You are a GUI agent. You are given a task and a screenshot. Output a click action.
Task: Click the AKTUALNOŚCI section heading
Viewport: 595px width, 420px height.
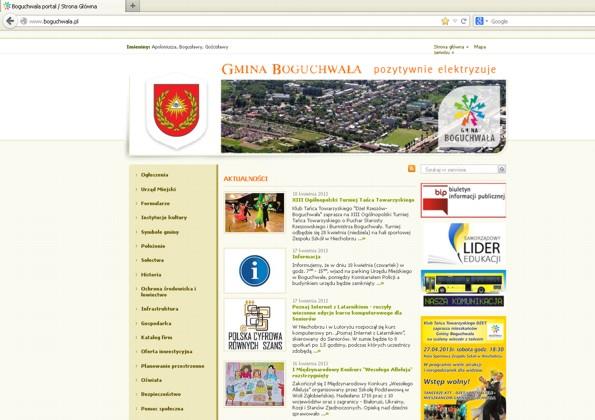246,178
